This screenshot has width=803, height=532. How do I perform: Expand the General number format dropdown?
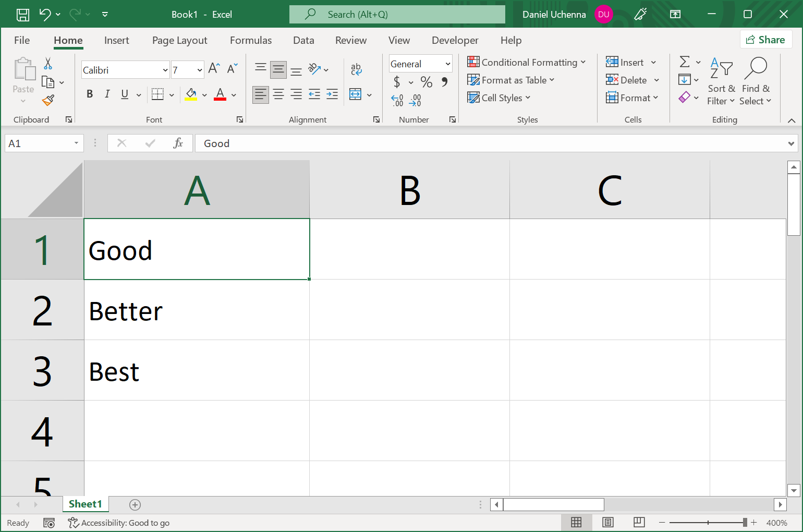click(447, 64)
